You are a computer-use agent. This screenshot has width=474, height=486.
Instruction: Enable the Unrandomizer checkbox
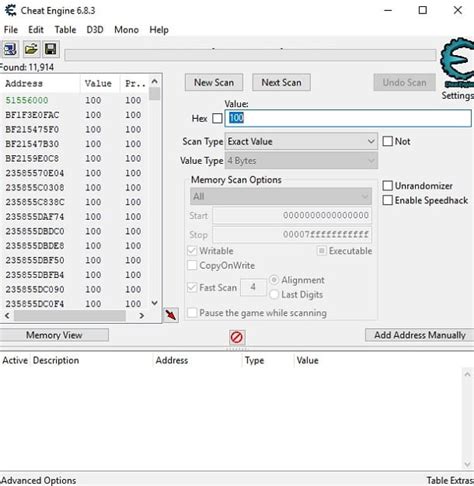[387, 186]
